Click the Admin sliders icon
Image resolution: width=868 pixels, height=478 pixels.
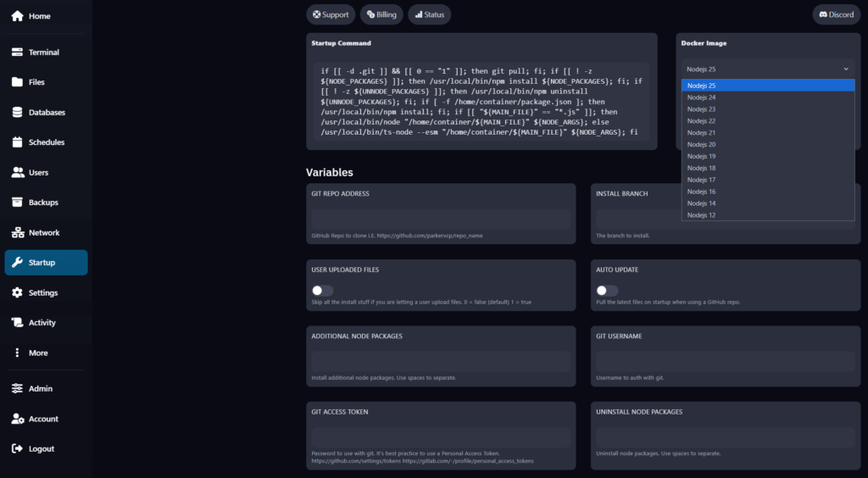[x=18, y=388]
